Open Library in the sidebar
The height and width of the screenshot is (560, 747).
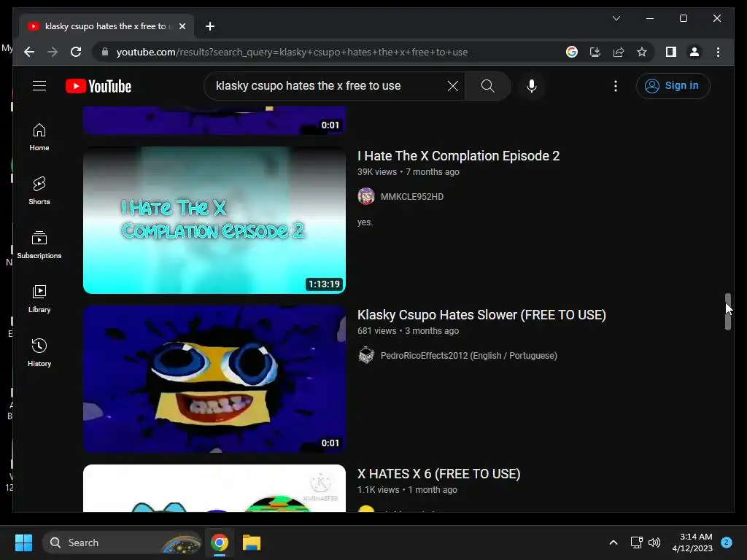coord(39,298)
